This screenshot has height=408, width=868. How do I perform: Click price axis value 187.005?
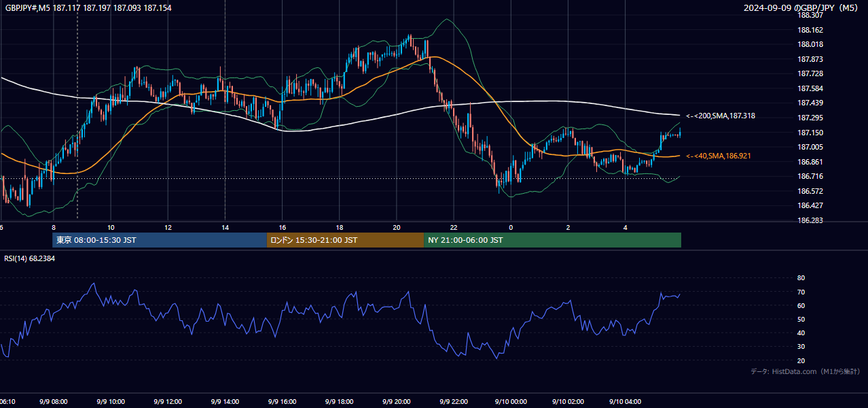(x=810, y=147)
